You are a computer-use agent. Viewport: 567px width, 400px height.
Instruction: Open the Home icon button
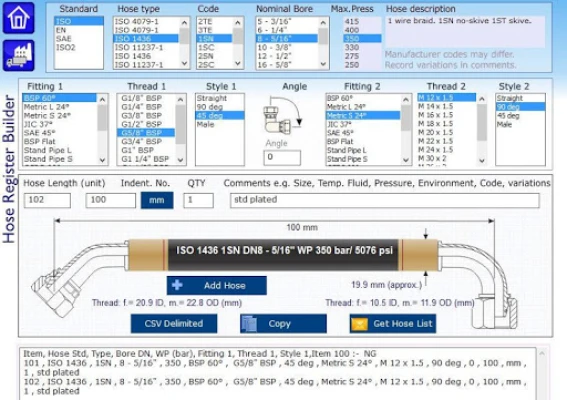pos(18,18)
